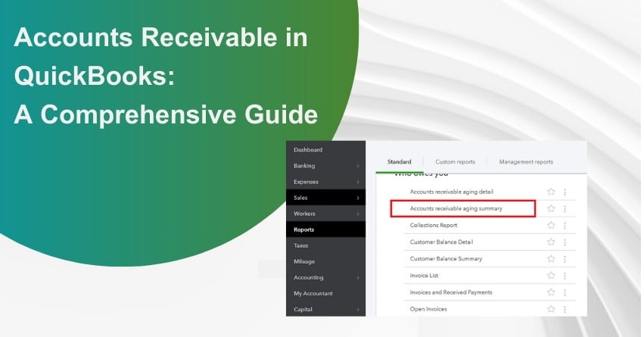Open more options for Accounts receivable aging summary
This screenshot has width=644, height=337.
click(x=565, y=209)
